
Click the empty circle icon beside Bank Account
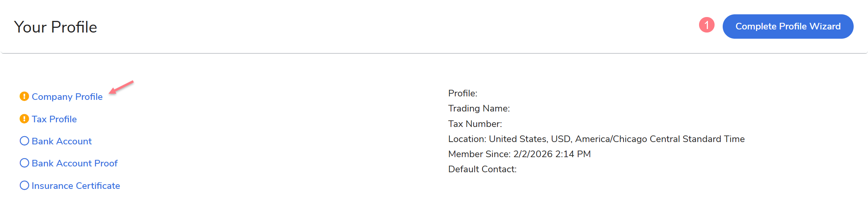[24, 141]
